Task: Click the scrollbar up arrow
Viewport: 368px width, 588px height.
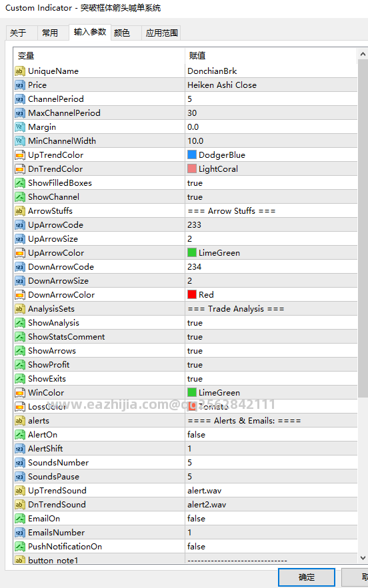Action: coord(363,55)
